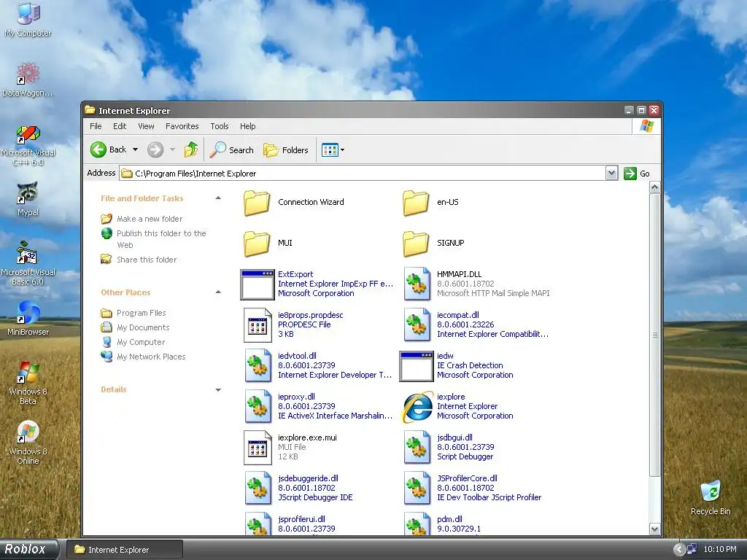Expand the Details section
This screenshot has width=747, height=560.
[218, 389]
